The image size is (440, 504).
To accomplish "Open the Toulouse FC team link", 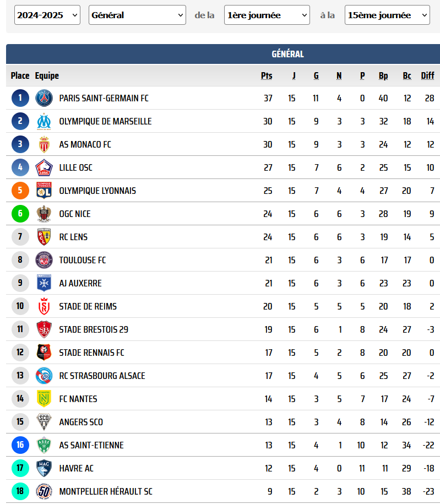I will pos(83,260).
